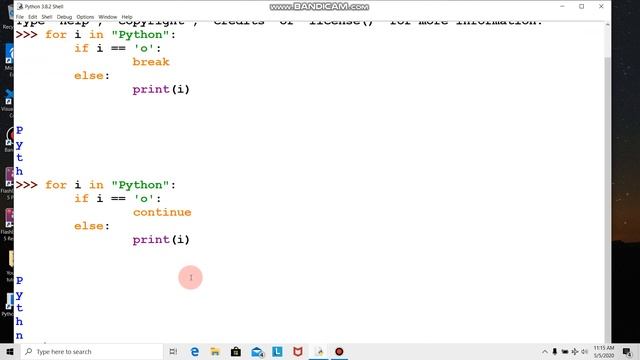Image resolution: width=640 pixels, height=360 pixels.
Task: Click the Python Shell title bar icon
Action: [x=20, y=7]
